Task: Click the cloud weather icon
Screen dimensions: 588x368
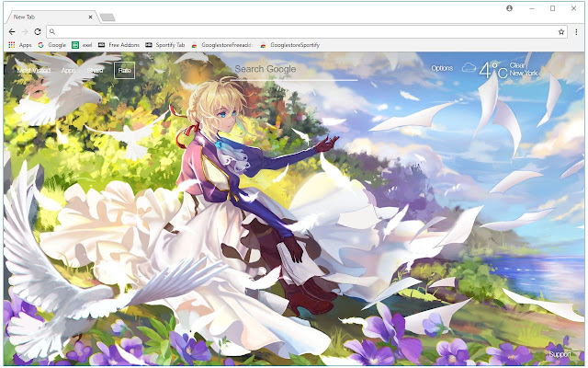Action: [x=469, y=68]
